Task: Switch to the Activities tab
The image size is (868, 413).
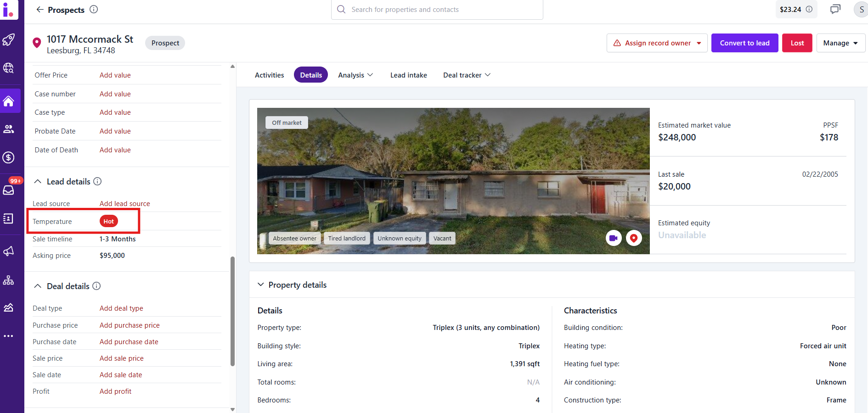Action: tap(269, 75)
